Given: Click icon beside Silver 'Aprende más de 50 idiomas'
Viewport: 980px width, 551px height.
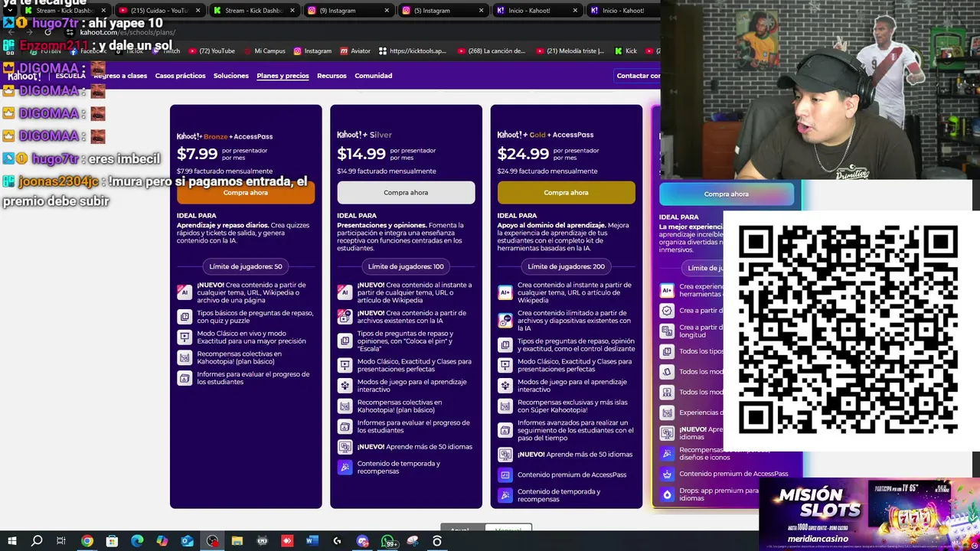Looking at the screenshot, I should coord(345,447).
